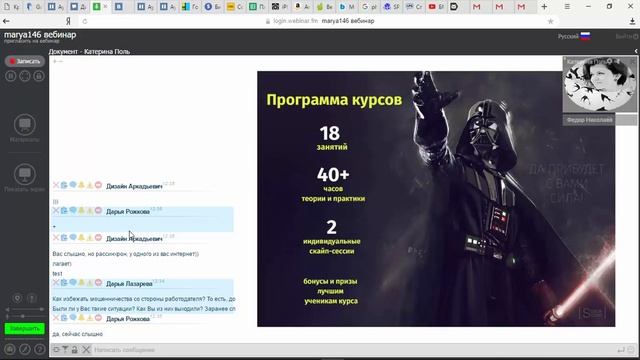Open browser downloads arrow icon
This screenshot has height=360, width=640.
(633, 21)
